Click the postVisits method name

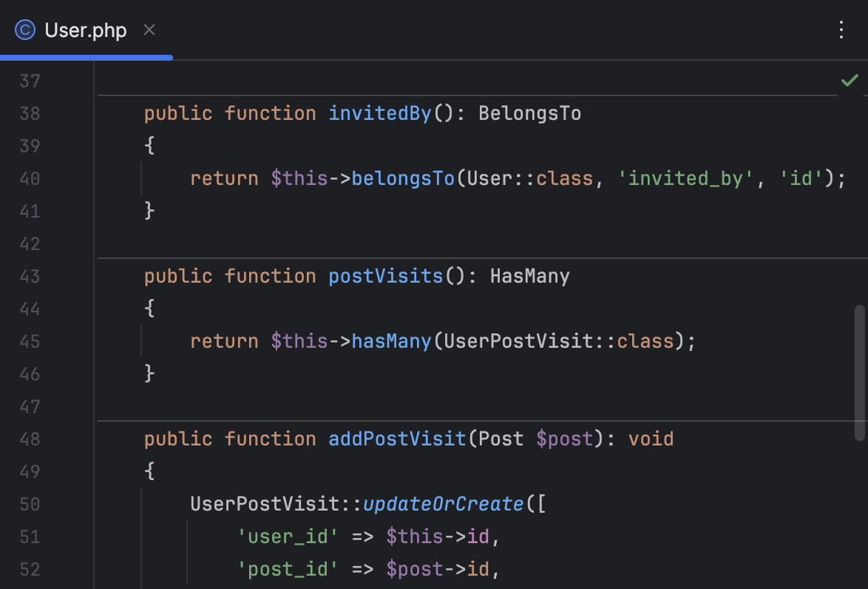pos(385,276)
